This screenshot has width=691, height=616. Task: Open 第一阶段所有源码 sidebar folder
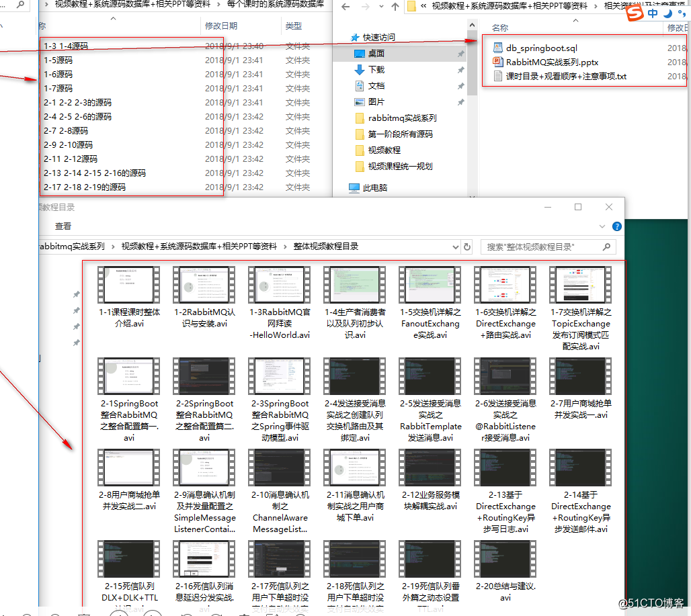400,134
